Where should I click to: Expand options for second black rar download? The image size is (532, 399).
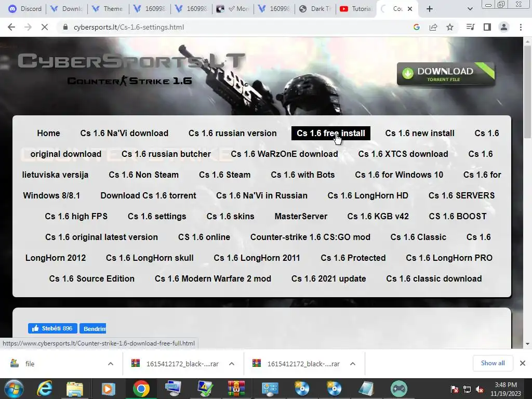click(353, 364)
